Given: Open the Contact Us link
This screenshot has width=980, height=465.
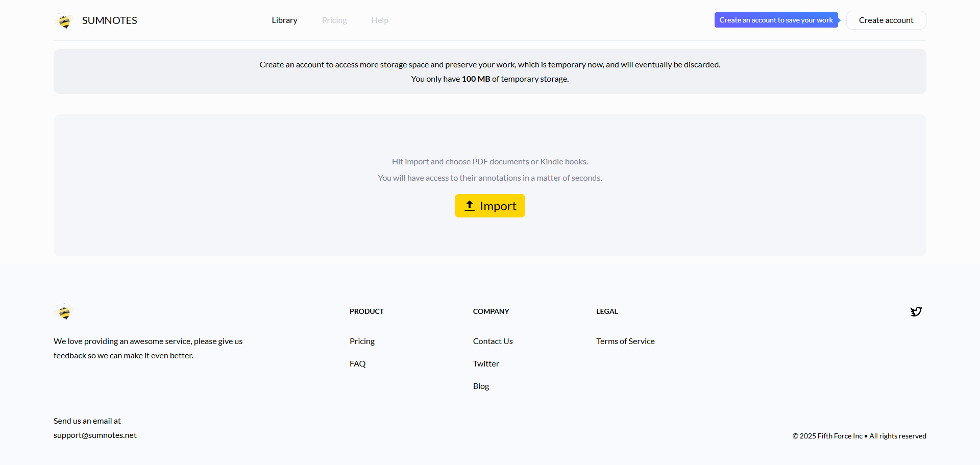Looking at the screenshot, I should pos(493,341).
